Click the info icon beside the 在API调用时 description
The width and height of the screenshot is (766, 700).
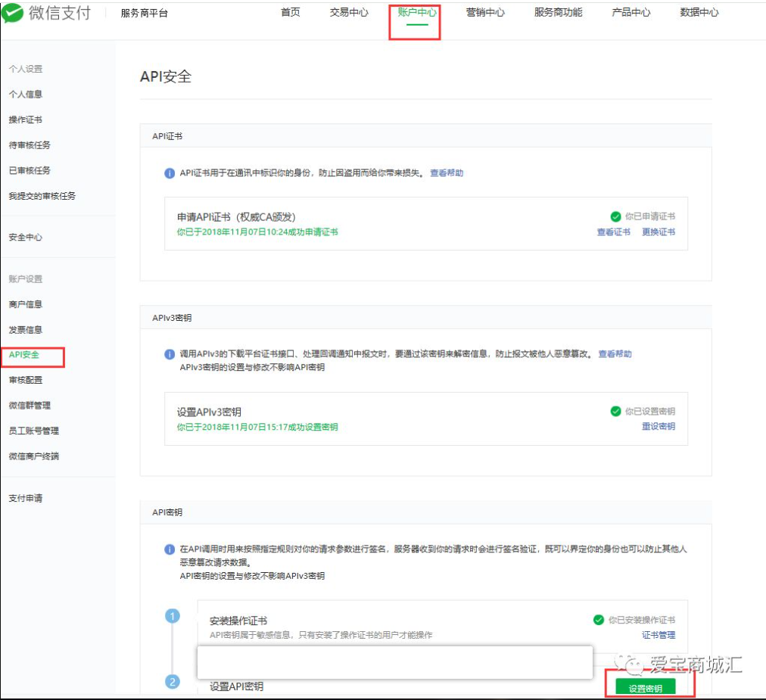170,549
